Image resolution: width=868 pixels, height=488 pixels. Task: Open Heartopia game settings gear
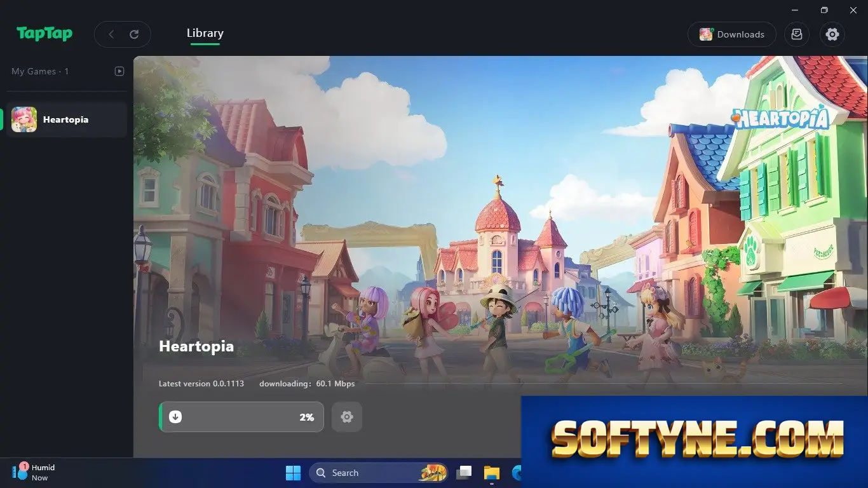tap(347, 417)
